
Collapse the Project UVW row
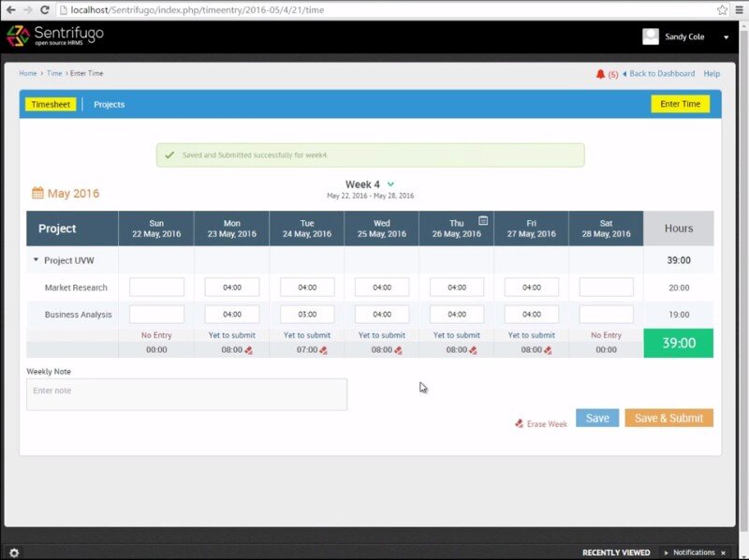[36, 260]
